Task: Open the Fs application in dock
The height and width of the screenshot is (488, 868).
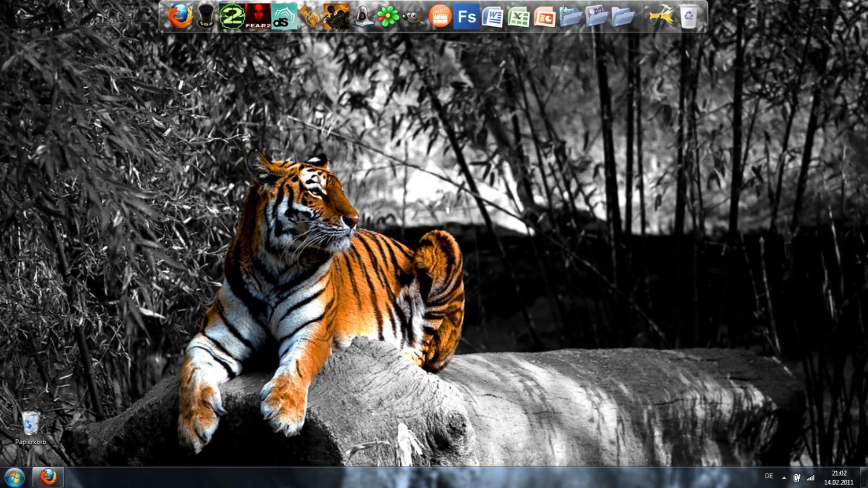Action: click(466, 16)
